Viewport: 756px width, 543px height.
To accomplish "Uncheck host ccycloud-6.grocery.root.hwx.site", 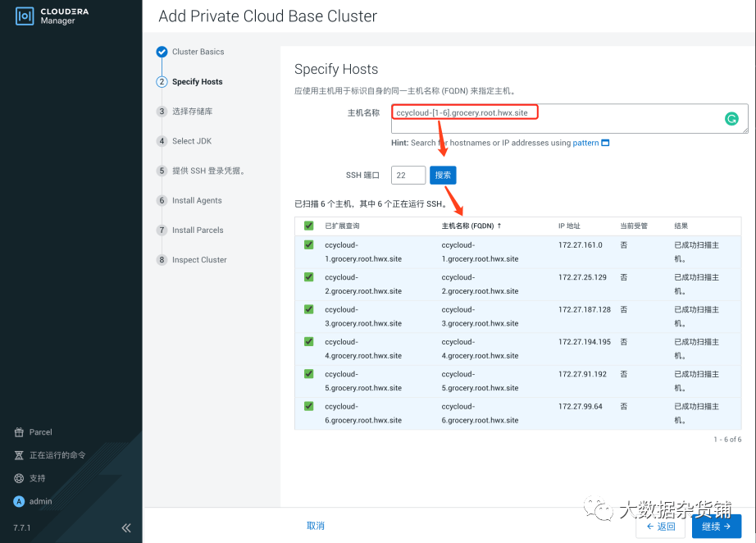I will point(309,407).
